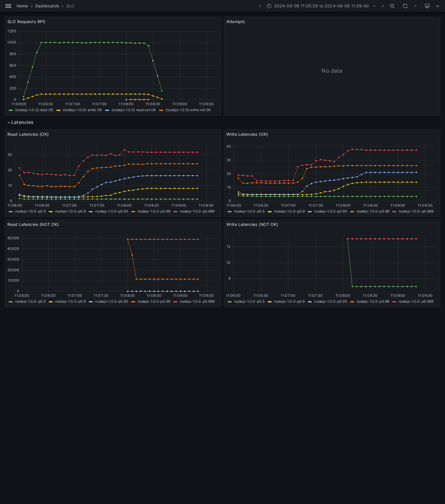This screenshot has height=504, width=445.
Task: Click read OK green color swatch
Action: (11, 110)
